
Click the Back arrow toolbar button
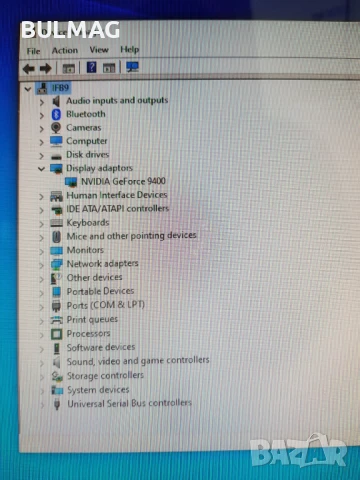(x=29, y=69)
